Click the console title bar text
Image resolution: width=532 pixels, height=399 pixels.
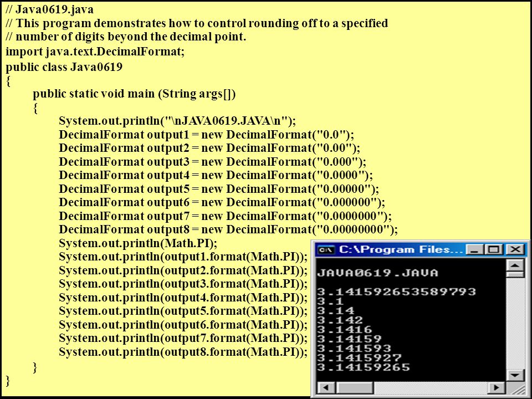coord(401,250)
